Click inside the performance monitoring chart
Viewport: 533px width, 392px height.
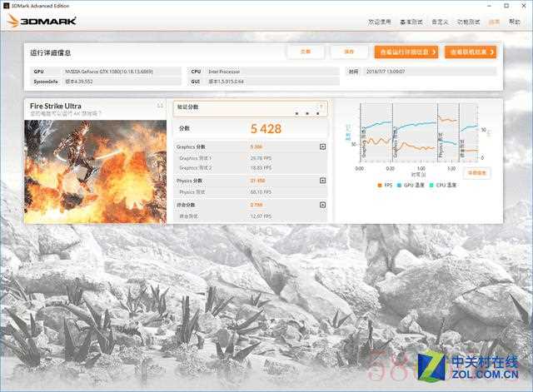[x=419, y=133]
